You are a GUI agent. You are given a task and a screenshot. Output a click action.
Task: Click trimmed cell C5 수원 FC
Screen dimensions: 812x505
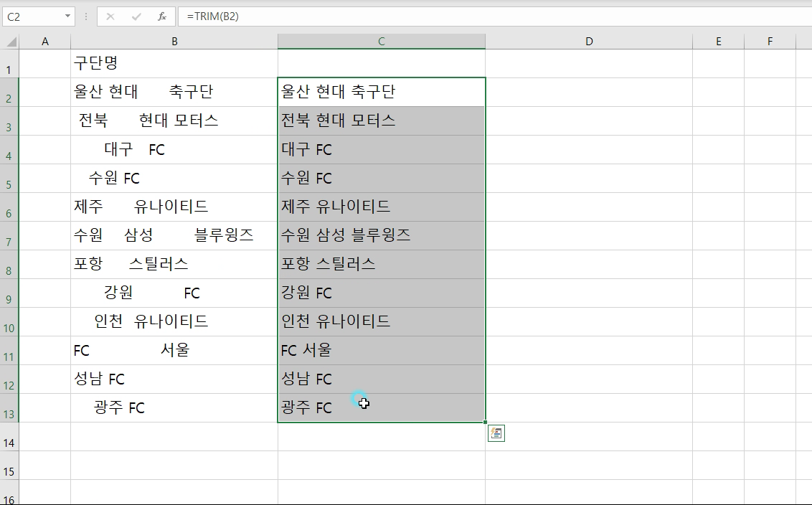pyautogui.click(x=382, y=179)
